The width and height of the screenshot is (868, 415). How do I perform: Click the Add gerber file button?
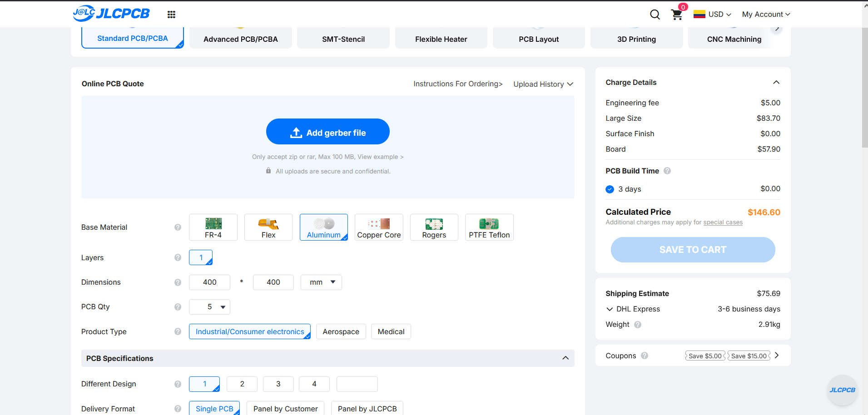tap(327, 132)
